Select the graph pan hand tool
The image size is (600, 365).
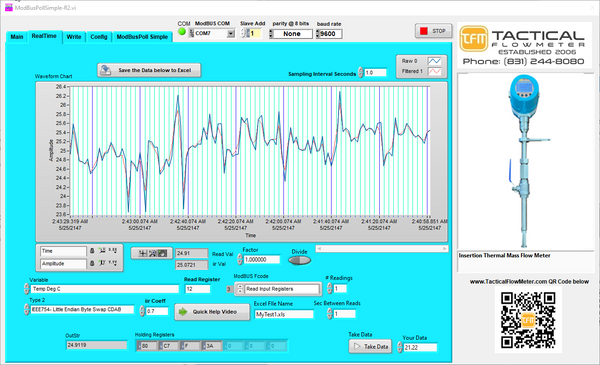(162, 253)
